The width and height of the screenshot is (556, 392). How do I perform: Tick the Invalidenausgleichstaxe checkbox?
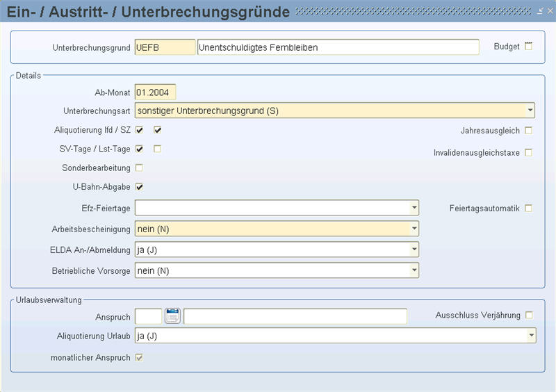[x=528, y=152]
